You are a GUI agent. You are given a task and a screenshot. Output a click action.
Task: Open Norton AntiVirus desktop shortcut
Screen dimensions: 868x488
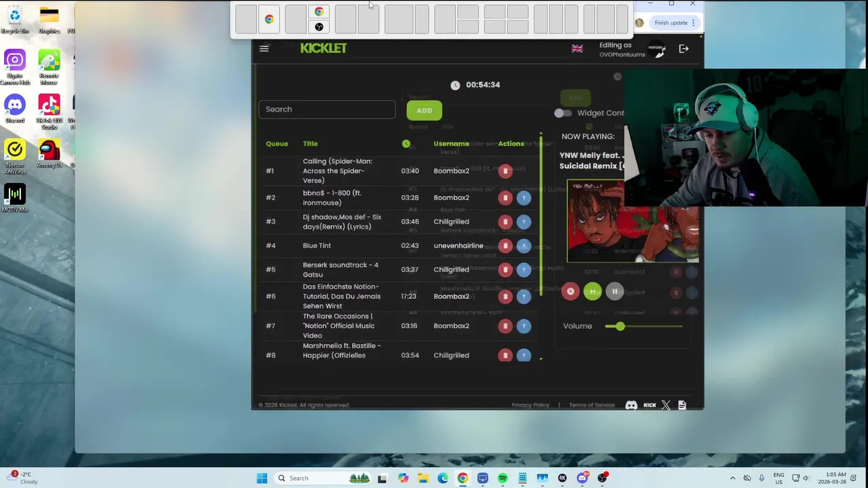pos(14,157)
